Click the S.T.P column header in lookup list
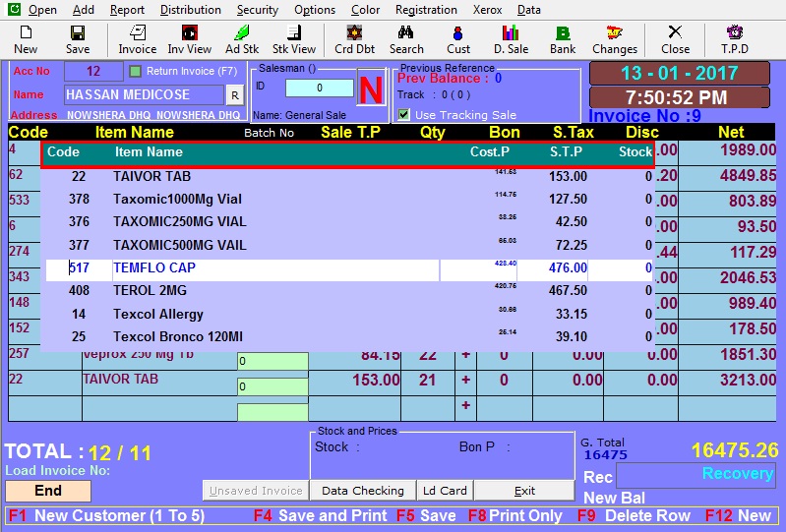This screenshot has height=532, width=786. 566,151
